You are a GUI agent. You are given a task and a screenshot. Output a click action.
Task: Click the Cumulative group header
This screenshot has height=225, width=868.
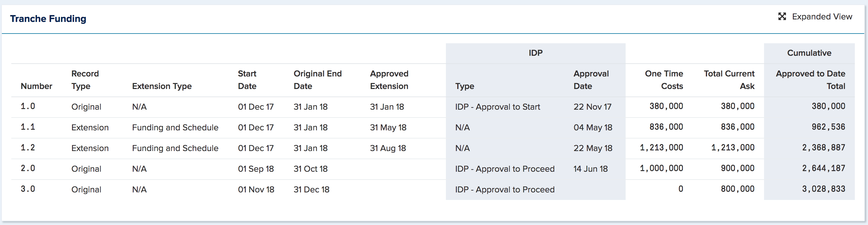click(809, 53)
